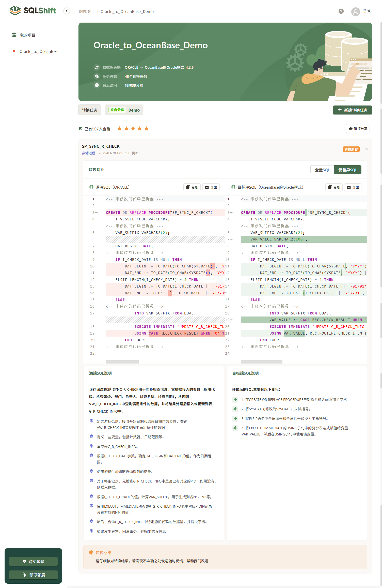Switch to 全量SQL view

pos(322,170)
